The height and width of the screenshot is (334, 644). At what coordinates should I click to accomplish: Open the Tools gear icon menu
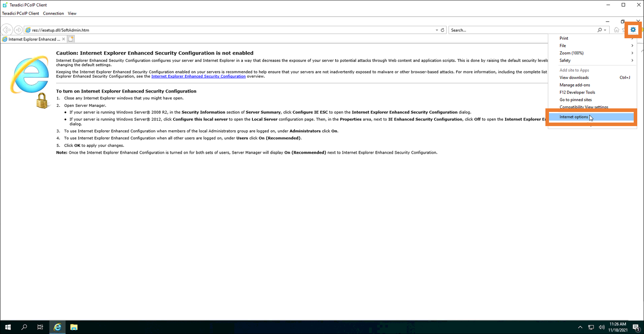[x=633, y=30]
